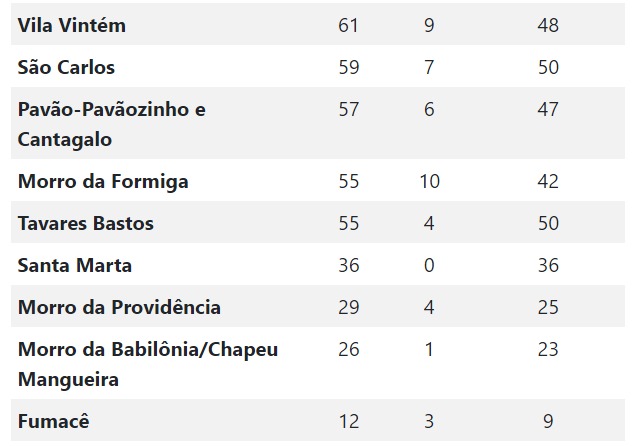The image size is (636, 446).
Task: Click value 61 in Vila Vintém row
Action: coord(348,26)
